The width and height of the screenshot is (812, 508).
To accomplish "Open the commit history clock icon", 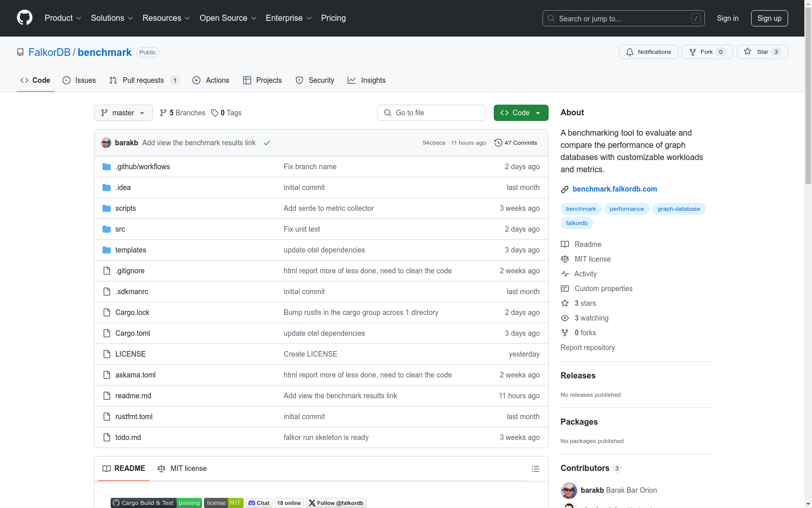I will click(498, 143).
